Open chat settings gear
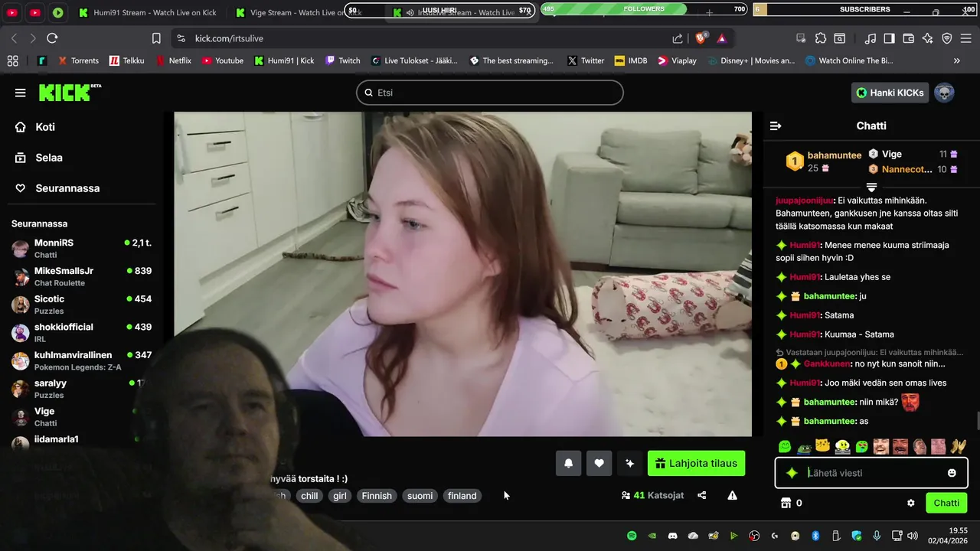The height and width of the screenshot is (551, 980). [x=911, y=503]
